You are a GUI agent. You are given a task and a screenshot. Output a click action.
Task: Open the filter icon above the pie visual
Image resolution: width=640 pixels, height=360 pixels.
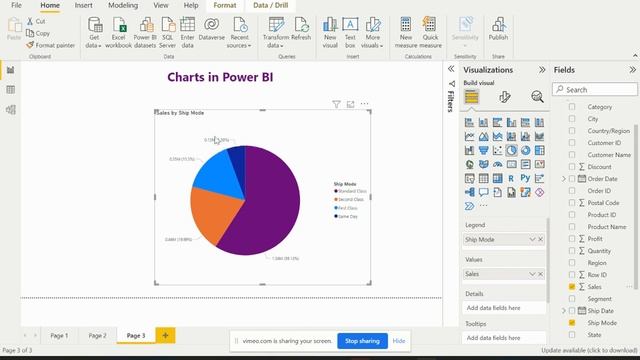click(336, 104)
